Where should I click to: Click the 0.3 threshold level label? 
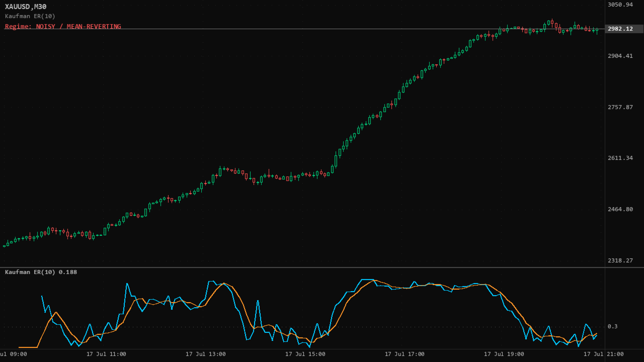pyautogui.click(x=612, y=326)
